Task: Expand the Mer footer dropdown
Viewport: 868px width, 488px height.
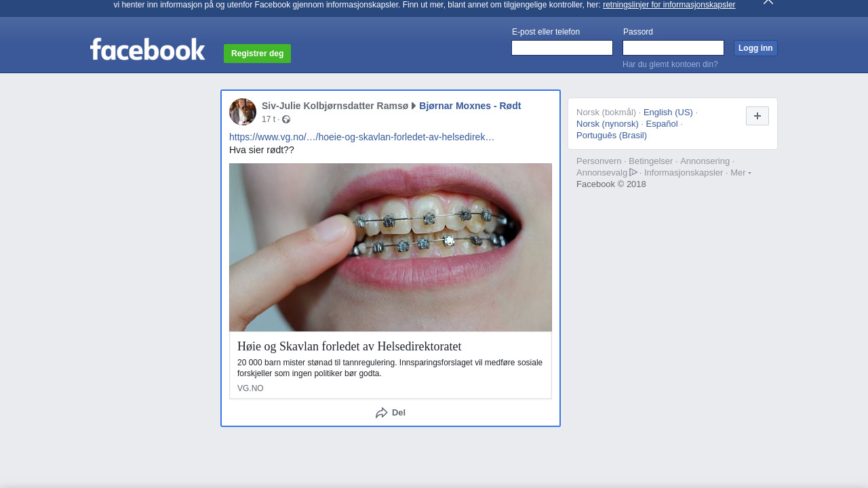Action: [x=741, y=173]
